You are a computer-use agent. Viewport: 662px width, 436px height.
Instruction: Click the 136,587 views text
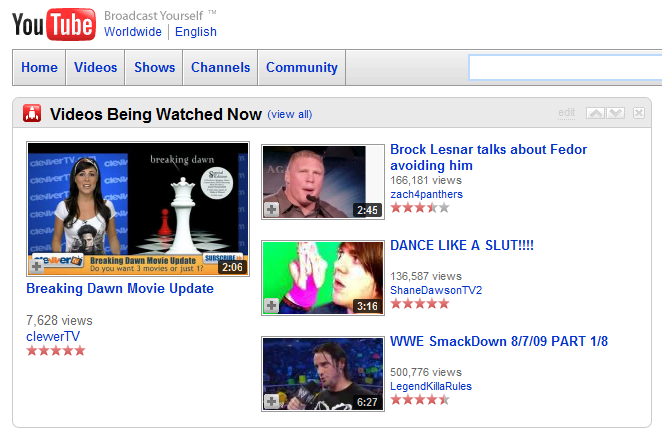(x=426, y=276)
